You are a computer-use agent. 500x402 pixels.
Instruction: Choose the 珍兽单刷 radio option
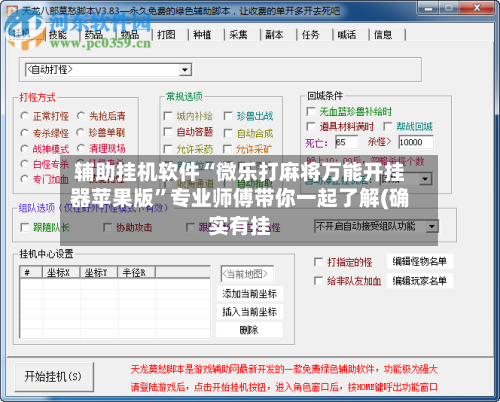click(x=80, y=132)
